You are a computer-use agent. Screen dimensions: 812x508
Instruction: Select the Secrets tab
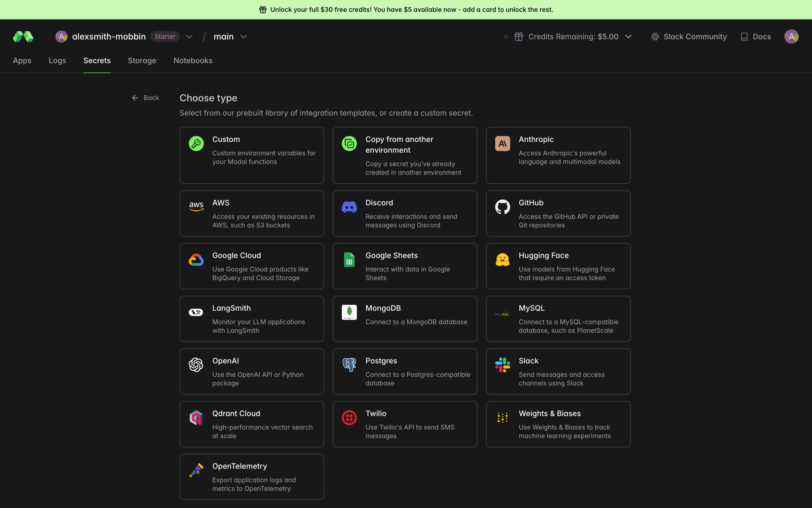(x=97, y=61)
